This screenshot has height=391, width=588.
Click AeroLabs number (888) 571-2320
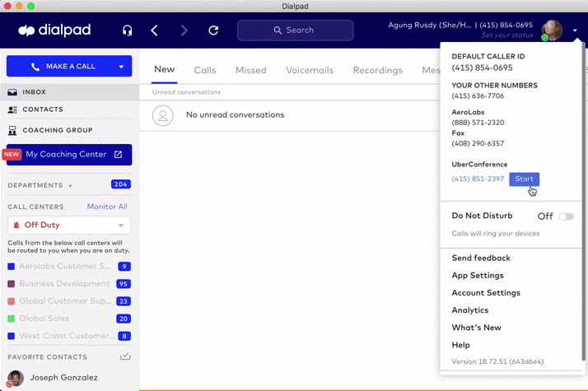point(478,123)
